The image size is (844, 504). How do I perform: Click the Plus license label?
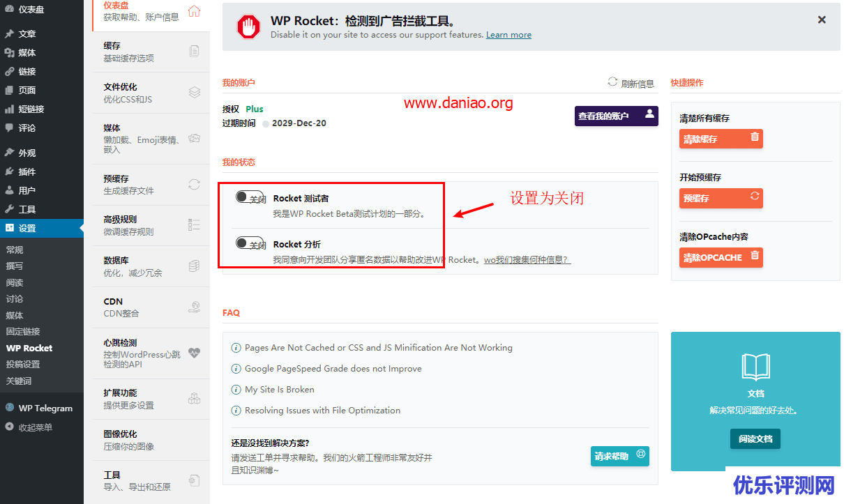click(255, 109)
